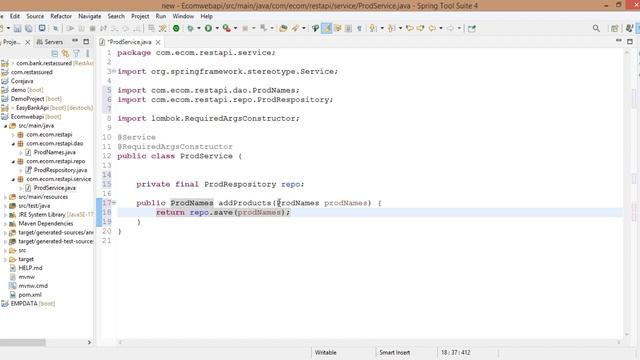This screenshot has height=360, width=640.
Task: Open the Refactor menu
Action: coord(61,16)
